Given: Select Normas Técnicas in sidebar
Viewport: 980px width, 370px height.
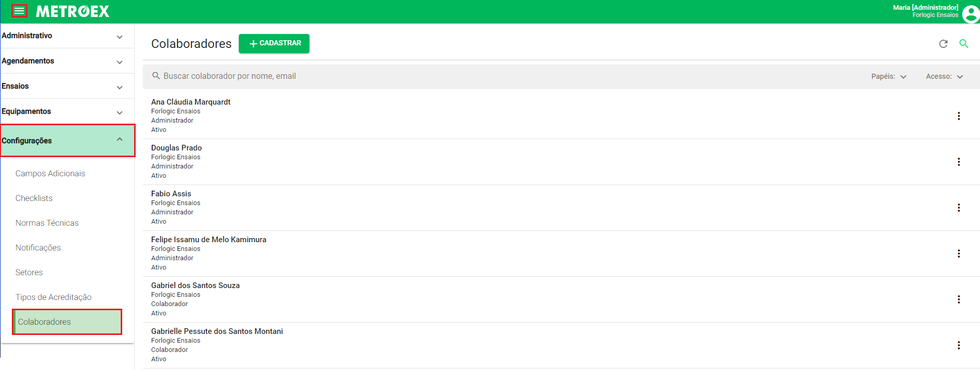Looking at the screenshot, I should [x=47, y=223].
